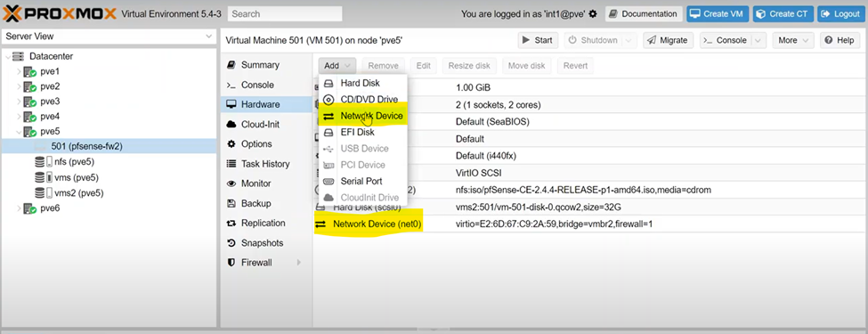Screen dimensions: 868x334
Task: Click pve2 node icon
Action: 30,86
